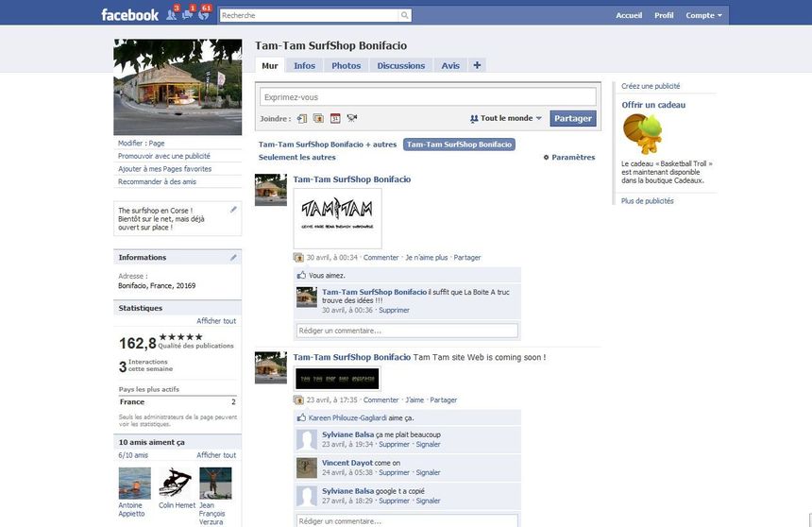The height and width of the screenshot is (527, 812).
Task: Click Créez une publicité link
Action: pos(651,86)
